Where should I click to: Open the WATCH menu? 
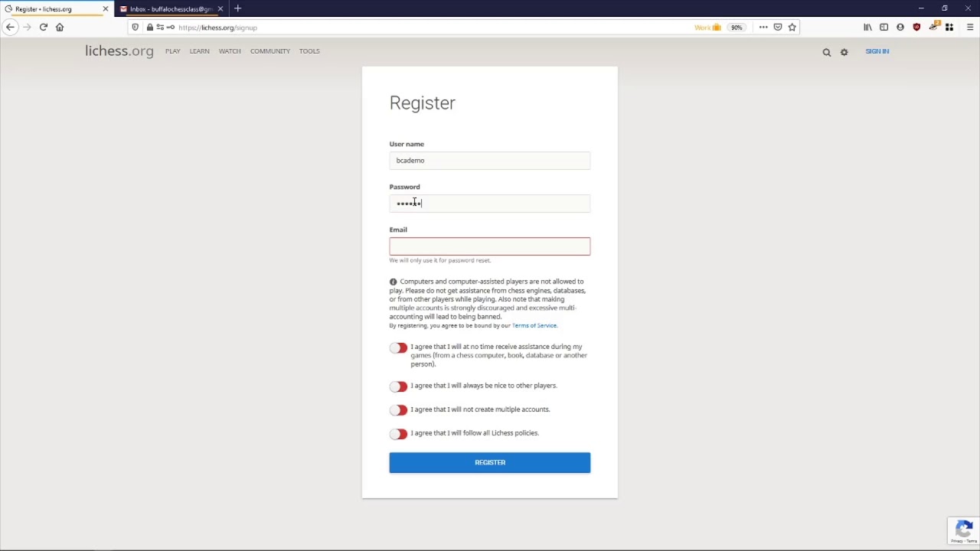[x=230, y=51]
